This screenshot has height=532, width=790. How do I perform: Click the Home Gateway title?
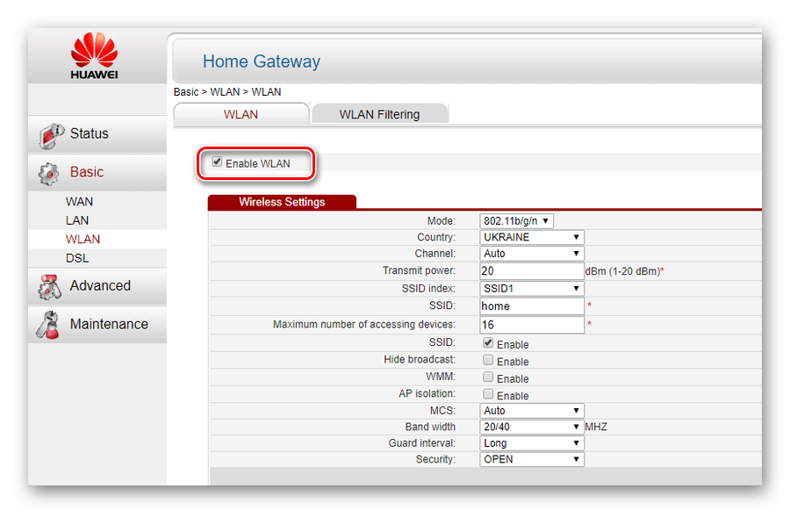pos(262,61)
